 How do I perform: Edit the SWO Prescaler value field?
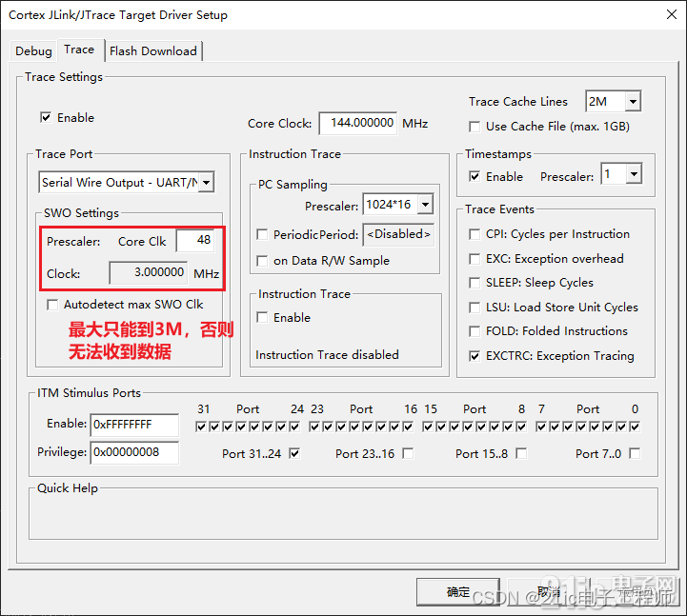[x=195, y=240]
